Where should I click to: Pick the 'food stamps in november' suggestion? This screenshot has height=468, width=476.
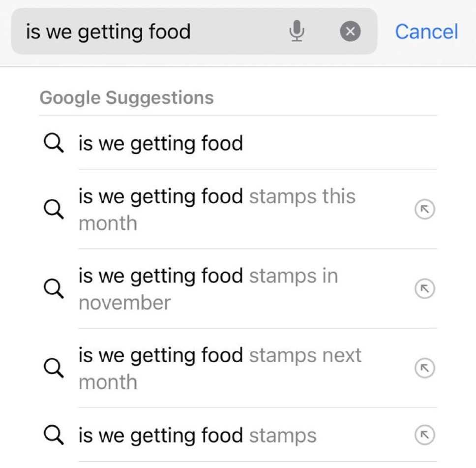click(x=208, y=289)
